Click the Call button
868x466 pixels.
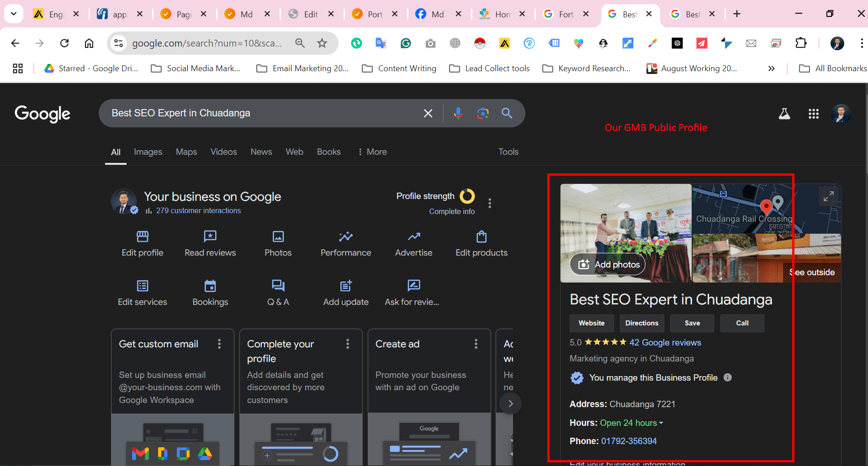742,323
